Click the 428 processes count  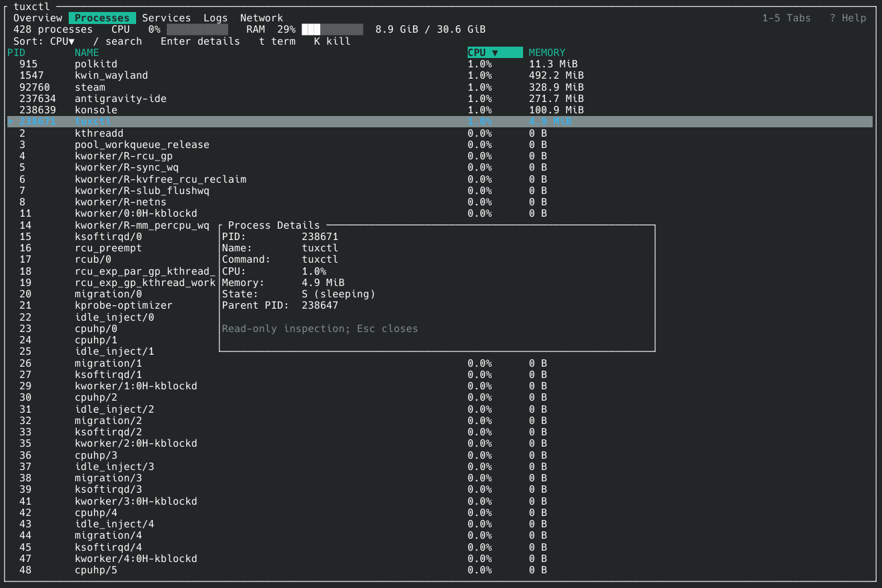pos(53,29)
